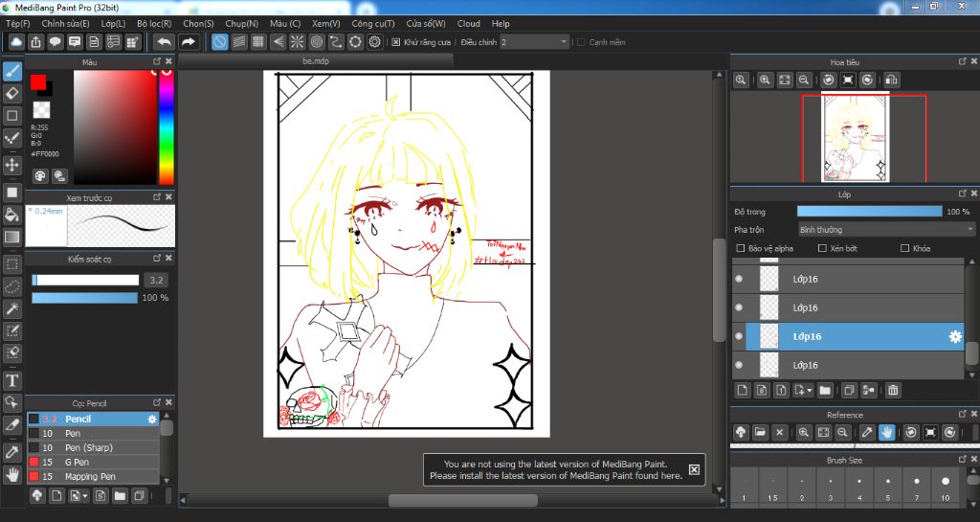Turn snap off with the circle-slash icon
The width and height of the screenshot is (980, 522).
tap(219, 42)
